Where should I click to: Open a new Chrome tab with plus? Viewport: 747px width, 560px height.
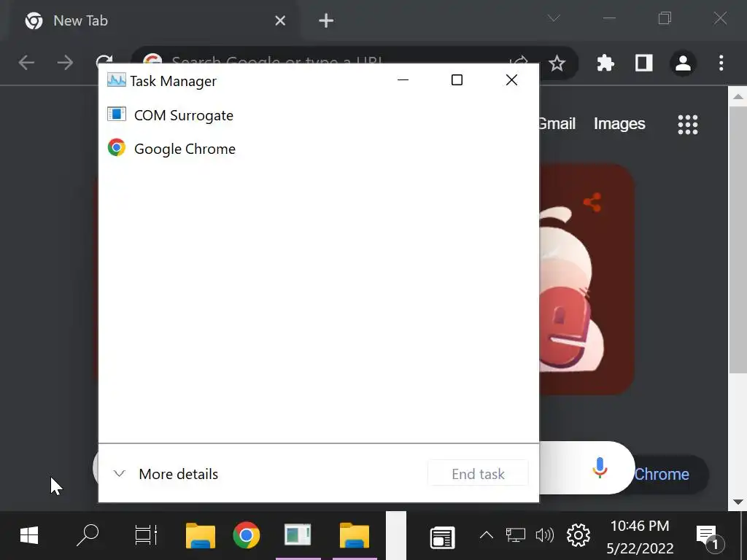(x=326, y=20)
